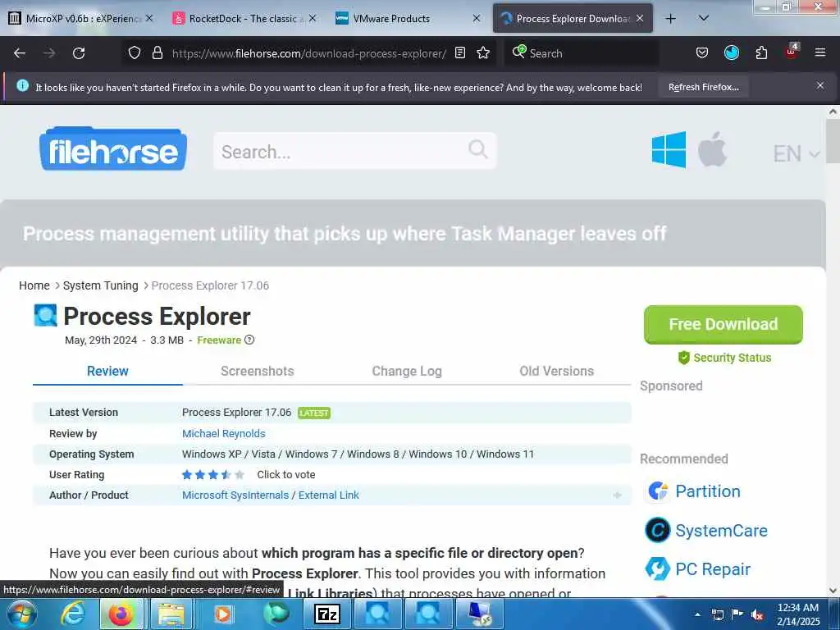Image resolution: width=840 pixels, height=630 pixels.
Task: Click the padlock site security icon
Action: point(157,53)
